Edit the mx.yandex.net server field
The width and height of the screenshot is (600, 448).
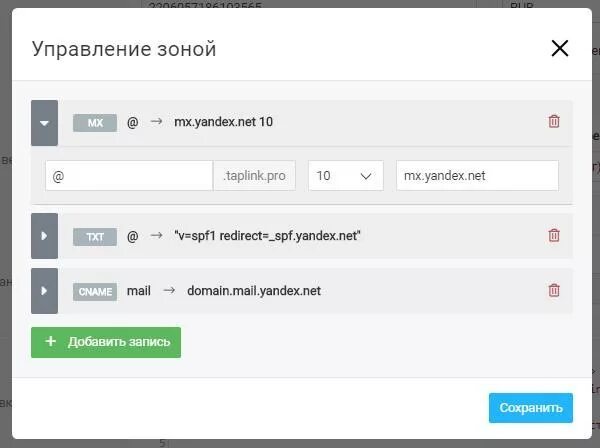coord(476,175)
